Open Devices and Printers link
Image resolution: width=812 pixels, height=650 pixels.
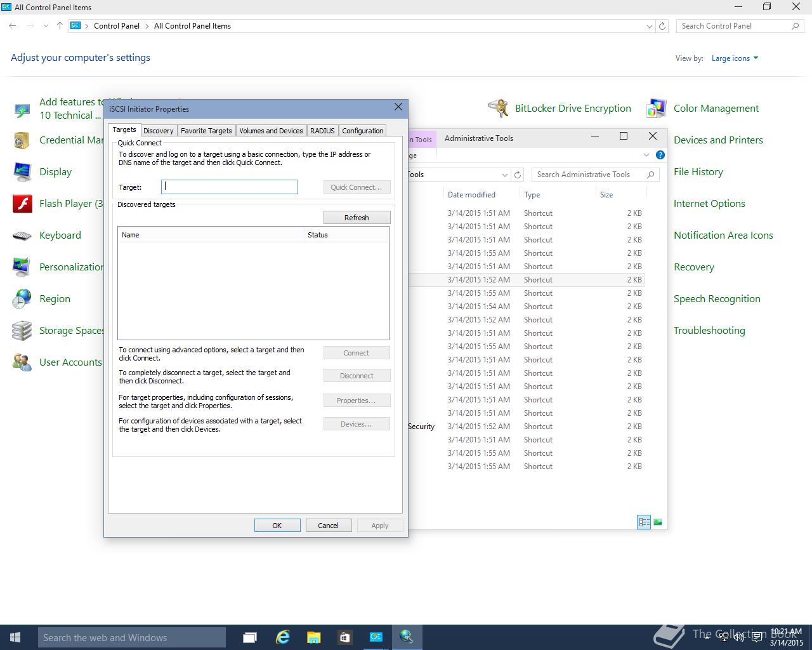[718, 140]
